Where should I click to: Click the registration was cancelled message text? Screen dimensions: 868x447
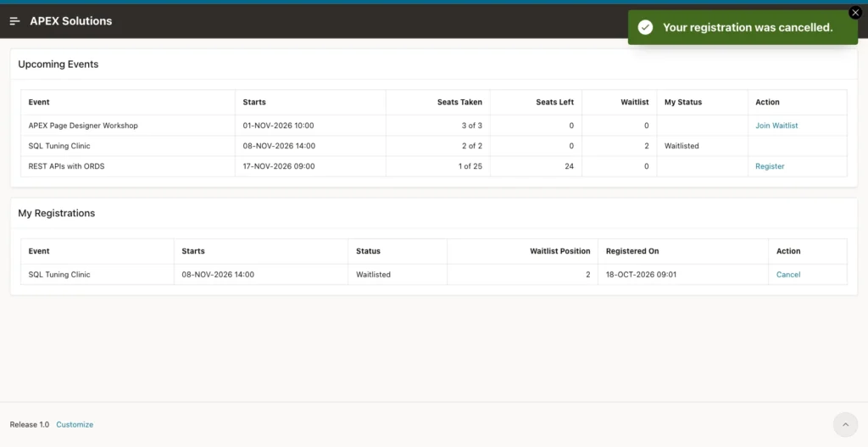point(748,28)
